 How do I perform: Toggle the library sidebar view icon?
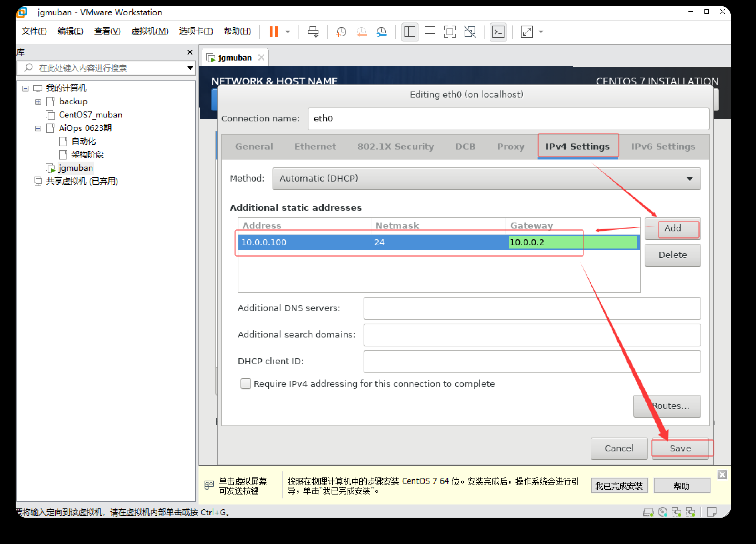(410, 32)
